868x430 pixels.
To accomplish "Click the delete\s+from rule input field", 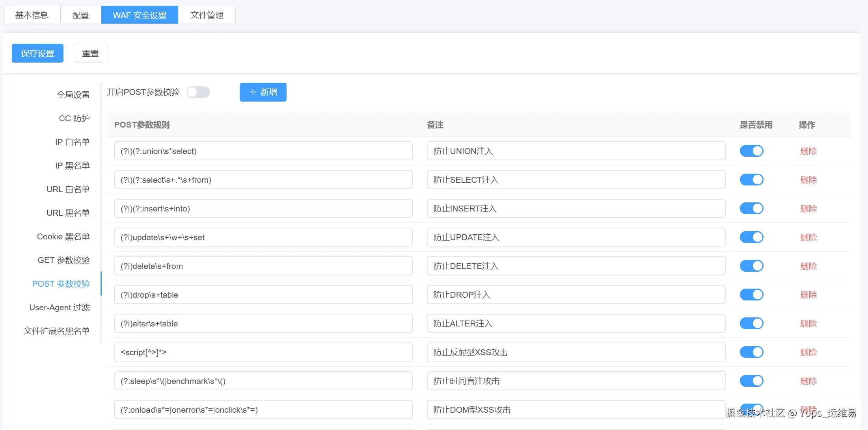I will (x=263, y=266).
